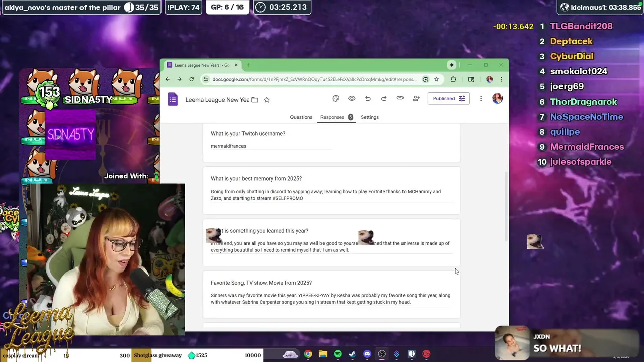Click leaderboard name NoSpaceNoTime
The width and height of the screenshot is (644, 362).
pos(587,117)
